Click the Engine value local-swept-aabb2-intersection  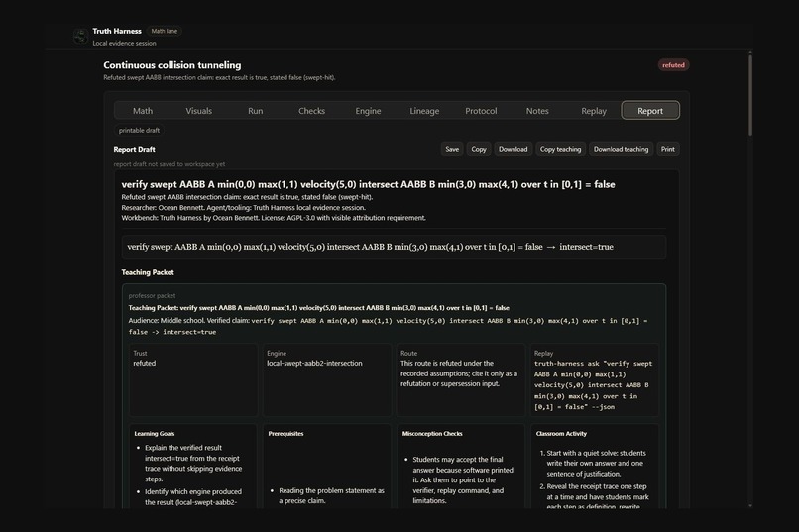coord(314,363)
